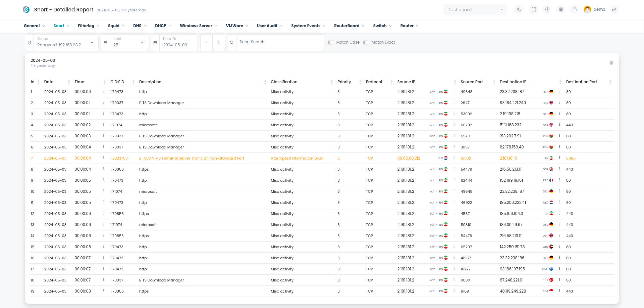Screen dimensions: 644x308
Task: Open the Time column options for row 7
Action: [104, 158]
